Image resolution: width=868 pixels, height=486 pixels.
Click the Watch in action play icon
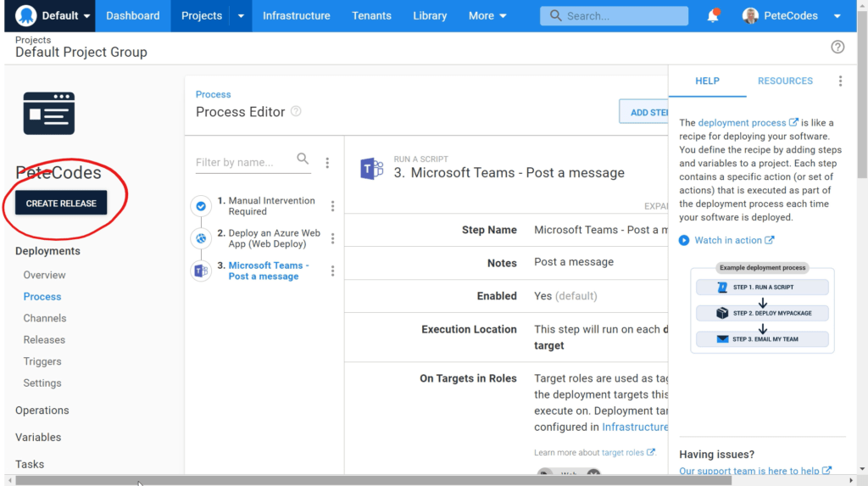pos(684,241)
